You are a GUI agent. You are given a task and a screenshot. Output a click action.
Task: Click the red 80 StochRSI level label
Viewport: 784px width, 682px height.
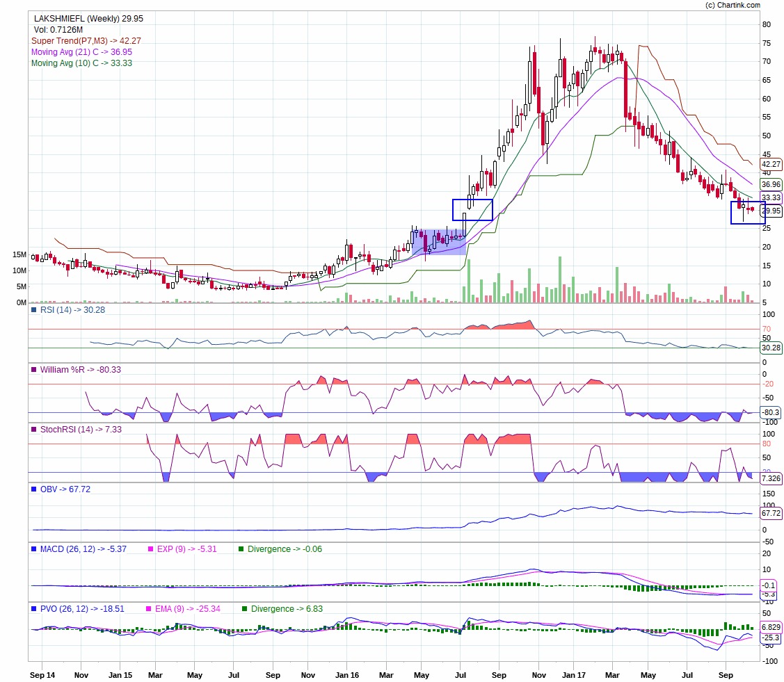coord(767,444)
